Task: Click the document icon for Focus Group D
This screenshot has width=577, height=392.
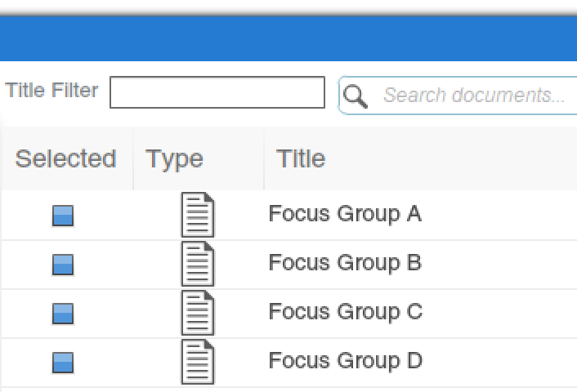Action: (x=198, y=362)
